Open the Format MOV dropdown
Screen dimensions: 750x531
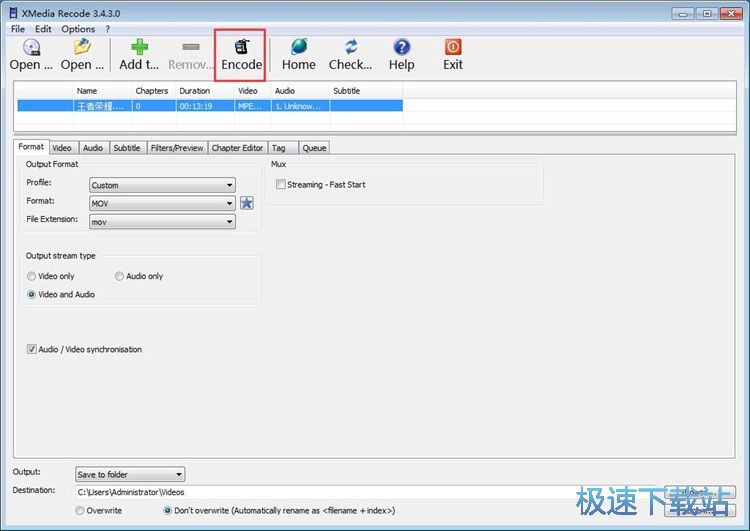[162, 203]
